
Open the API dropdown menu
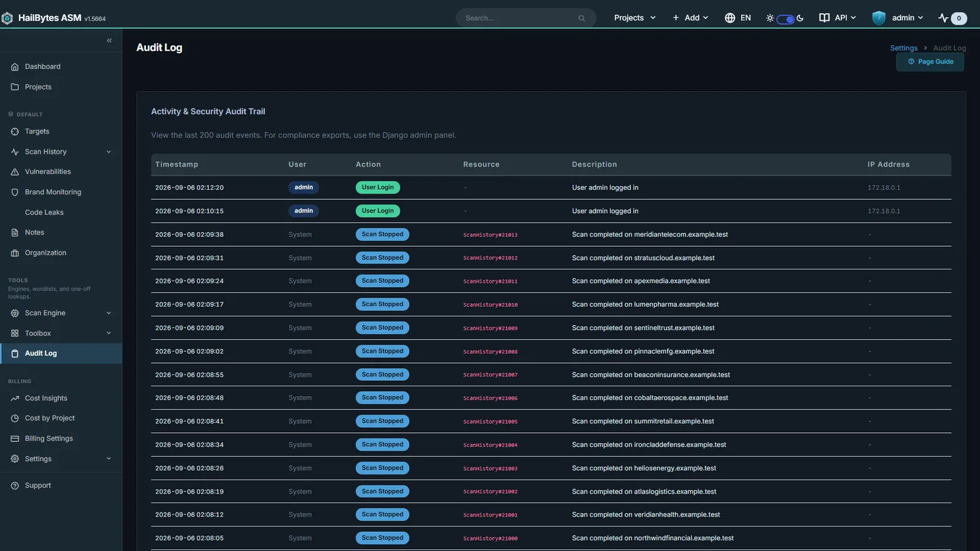click(x=837, y=18)
